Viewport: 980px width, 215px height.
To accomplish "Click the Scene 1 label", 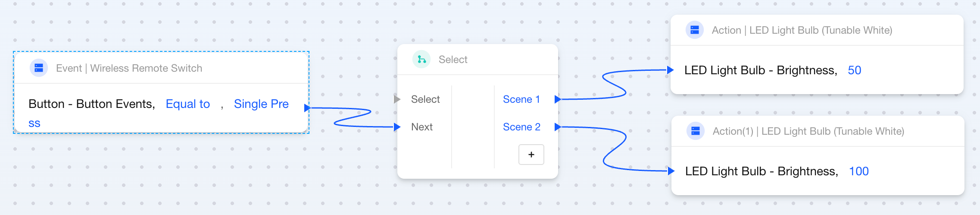I will [521, 99].
